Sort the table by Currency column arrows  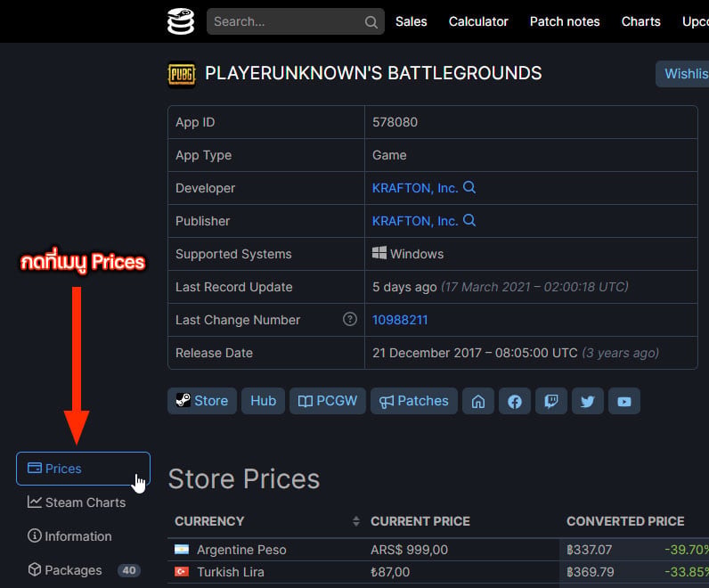pos(356,521)
